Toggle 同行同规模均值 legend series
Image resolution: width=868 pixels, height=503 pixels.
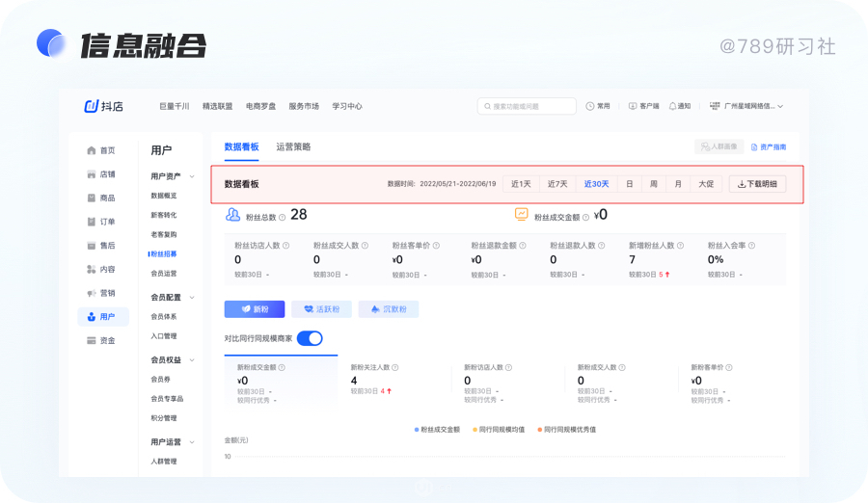tap(499, 430)
